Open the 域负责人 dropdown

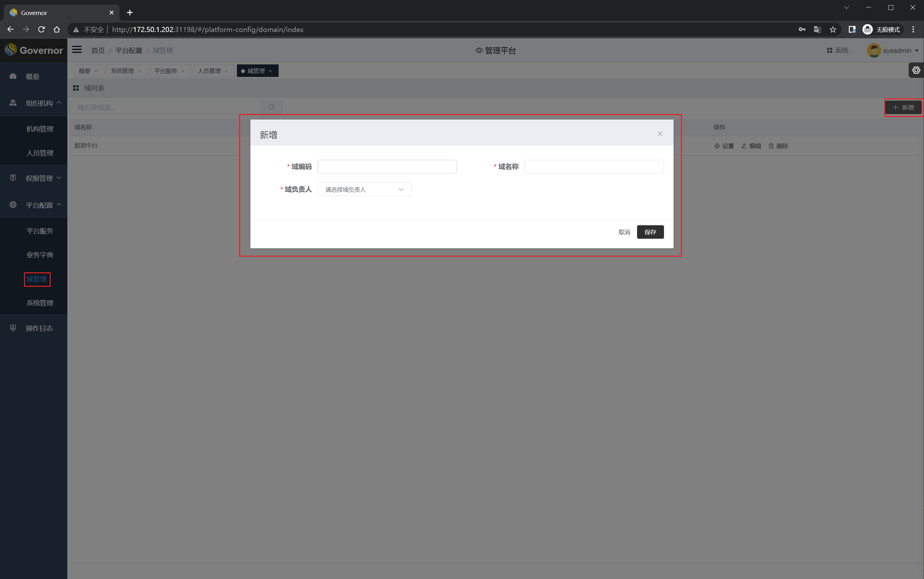[x=364, y=190]
